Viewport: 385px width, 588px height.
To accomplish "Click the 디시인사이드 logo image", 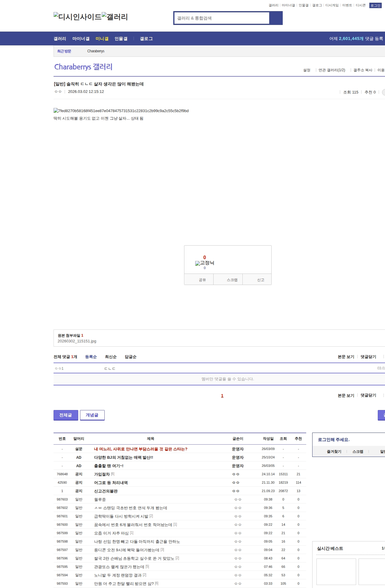I will (77, 17).
